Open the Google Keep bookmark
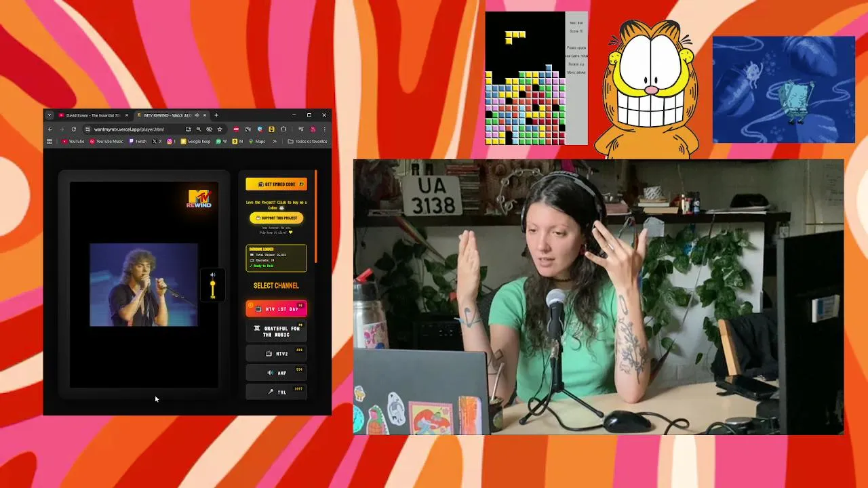 pos(196,142)
